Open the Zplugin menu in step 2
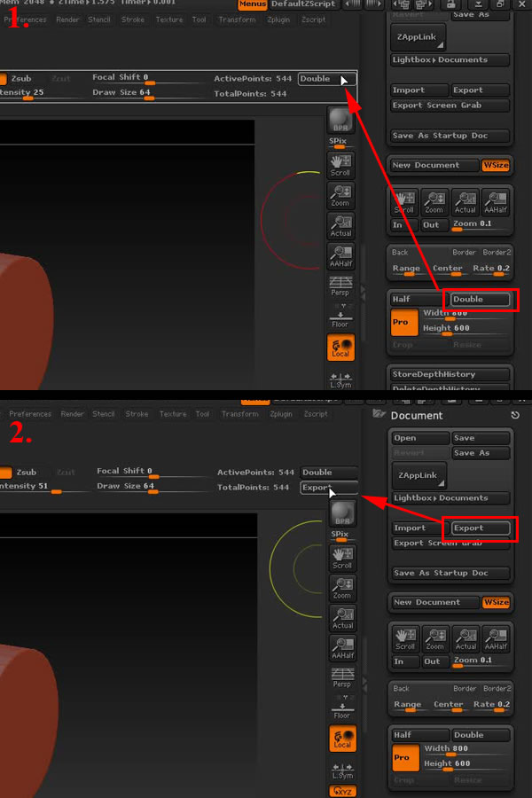The image size is (532, 798). pyautogui.click(x=281, y=414)
